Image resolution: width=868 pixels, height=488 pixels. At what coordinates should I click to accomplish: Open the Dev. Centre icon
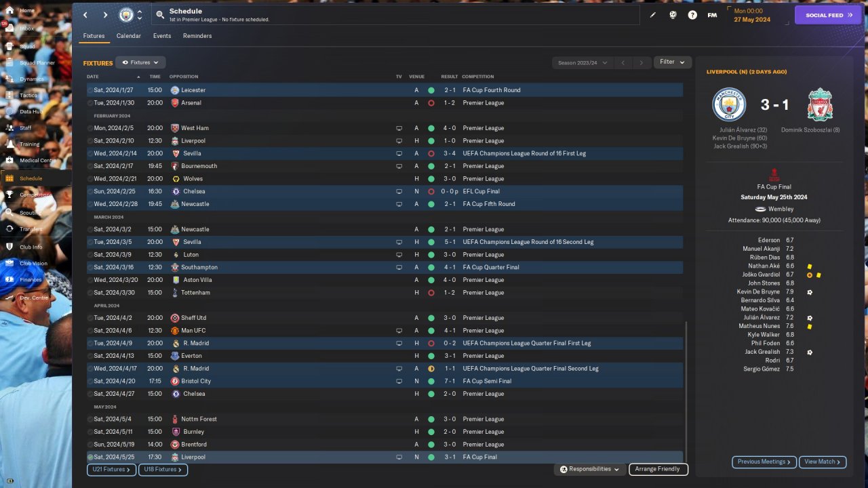pos(9,298)
